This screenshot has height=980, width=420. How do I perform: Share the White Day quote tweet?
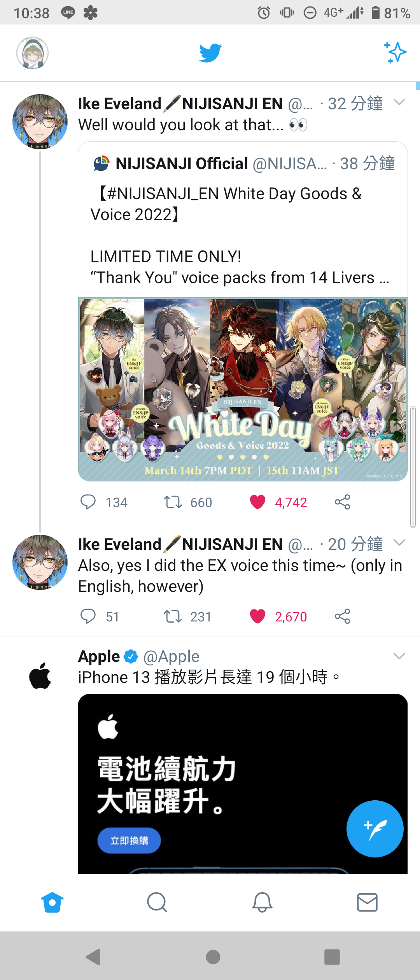[343, 502]
